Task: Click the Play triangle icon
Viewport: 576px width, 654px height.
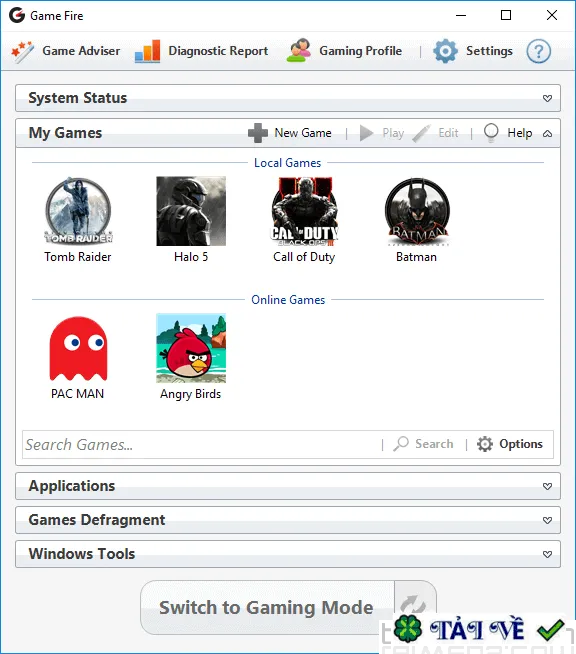Action: coord(366,133)
